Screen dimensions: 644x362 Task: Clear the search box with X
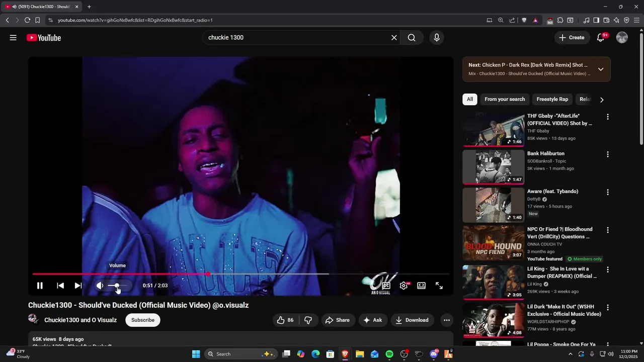(394, 38)
